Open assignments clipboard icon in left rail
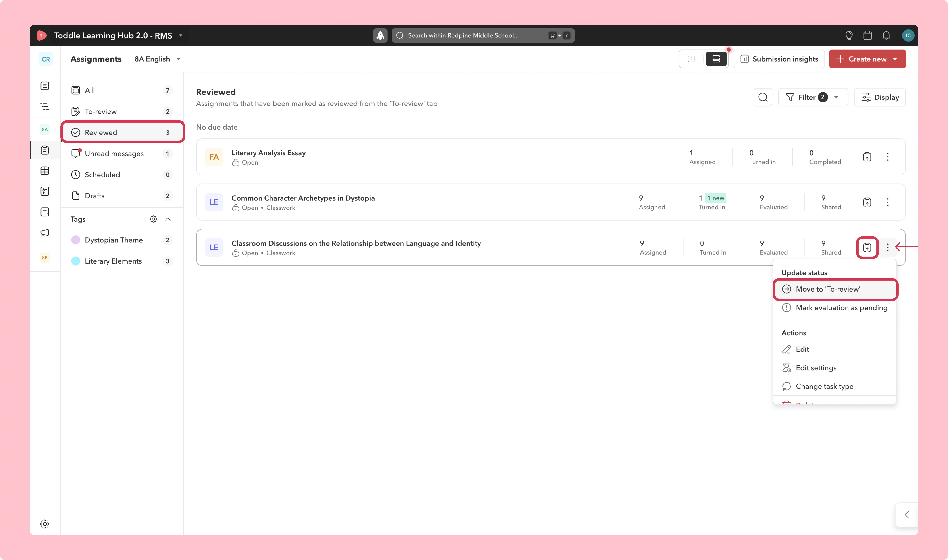 (x=45, y=150)
